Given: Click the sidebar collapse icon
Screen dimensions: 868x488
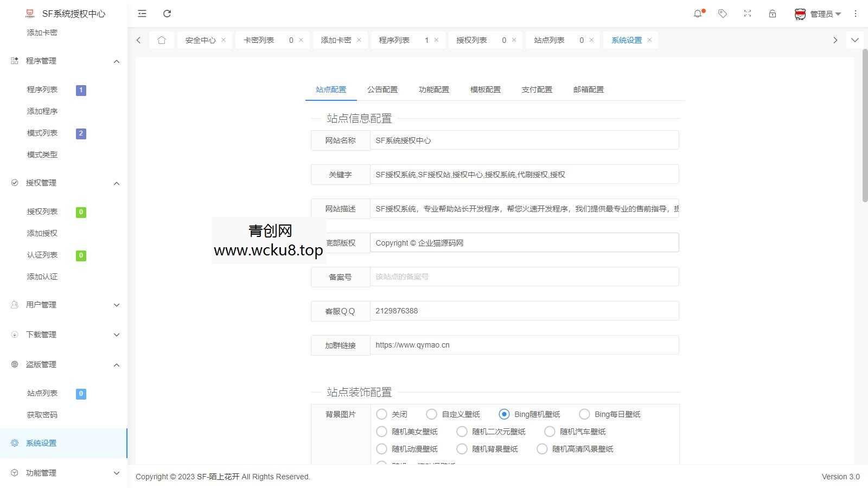Looking at the screenshot, I should pos(142,14).
